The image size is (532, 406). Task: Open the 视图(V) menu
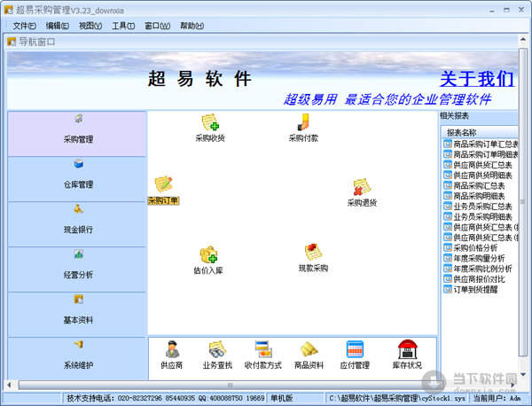point(90,26)
